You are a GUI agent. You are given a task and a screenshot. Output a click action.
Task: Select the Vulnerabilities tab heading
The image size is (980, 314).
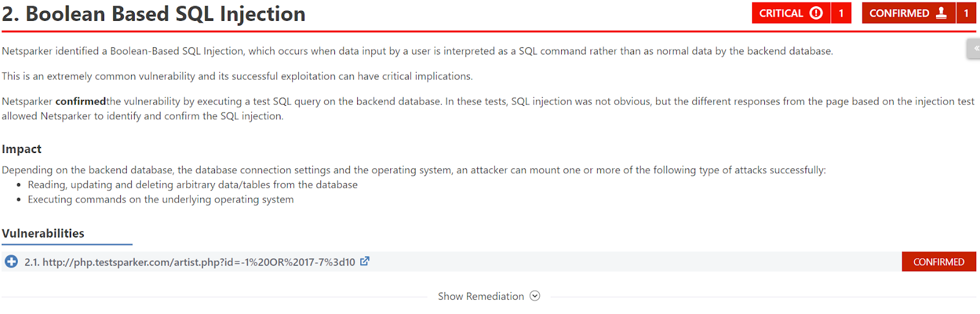tap(43, 233)
